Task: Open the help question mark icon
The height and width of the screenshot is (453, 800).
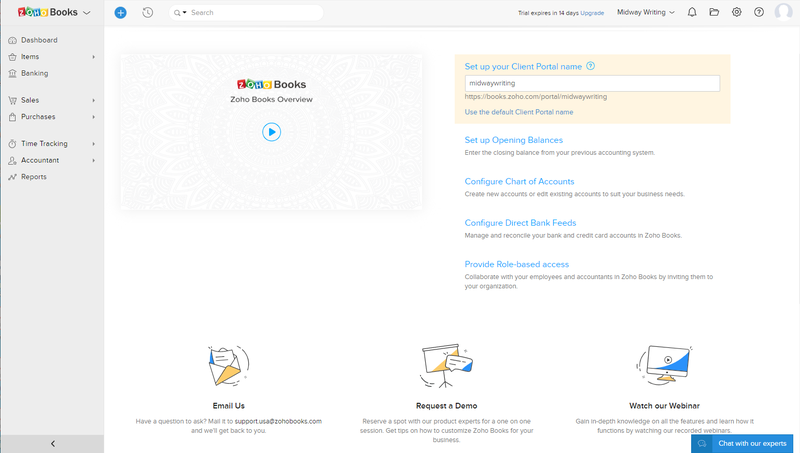Action: [759, 12]
